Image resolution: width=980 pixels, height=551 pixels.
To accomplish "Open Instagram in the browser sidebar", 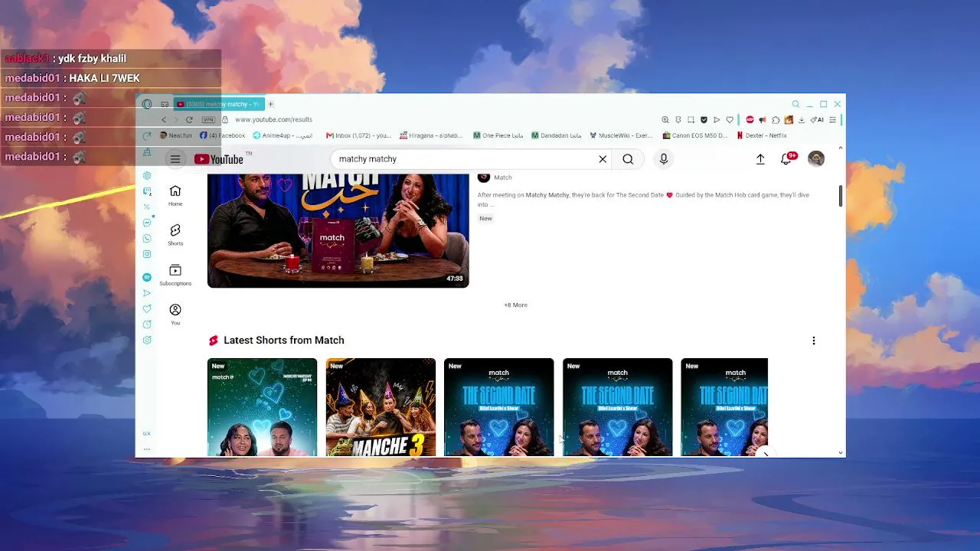I will pyautogui.click(x=147, y=254).
